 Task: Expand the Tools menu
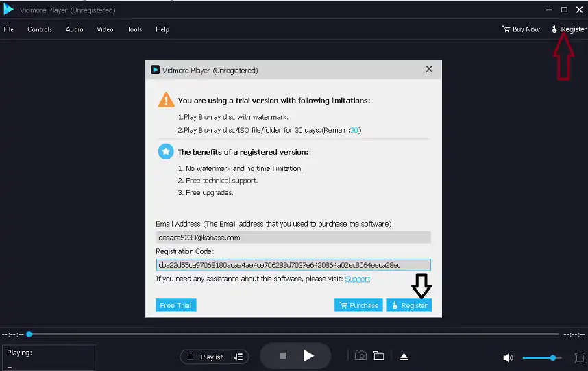click(134, 29)
